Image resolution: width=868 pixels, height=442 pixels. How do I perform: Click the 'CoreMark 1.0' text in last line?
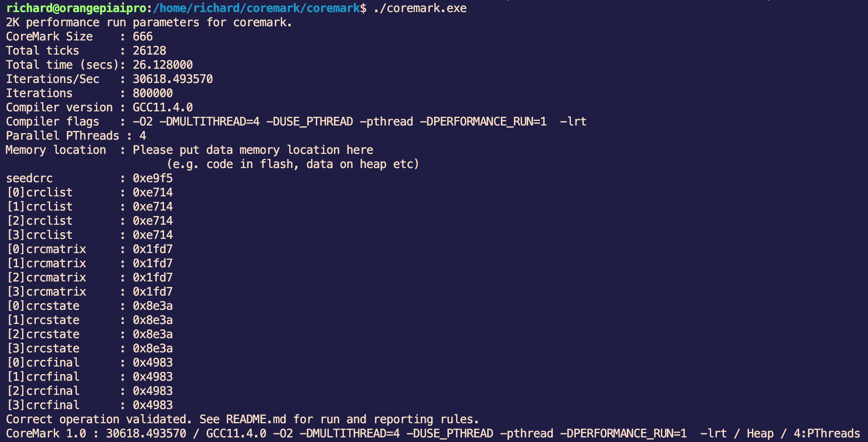46,433
